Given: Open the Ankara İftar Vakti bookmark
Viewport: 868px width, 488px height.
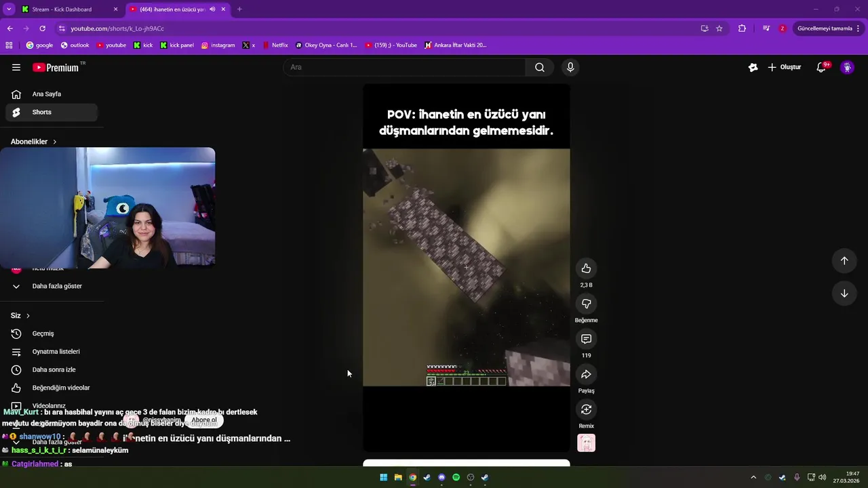Looking at the screenshot, I should pyautogui.click(x=456, y=45).
